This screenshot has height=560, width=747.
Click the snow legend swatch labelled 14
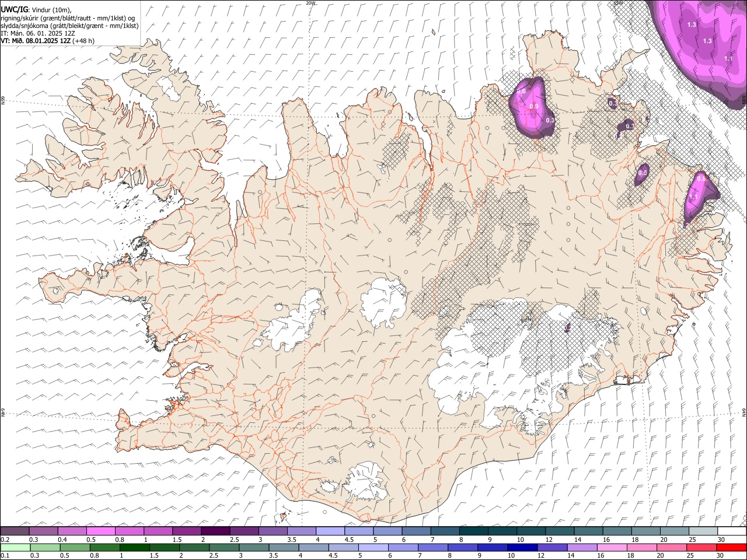pyautogui.click(x=588, y=531)
